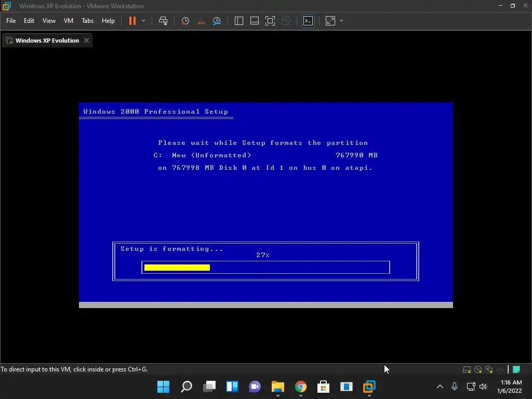Click the VMware Workstation title bar icon
The image size is (532, 399).
(x=7, y=6)
